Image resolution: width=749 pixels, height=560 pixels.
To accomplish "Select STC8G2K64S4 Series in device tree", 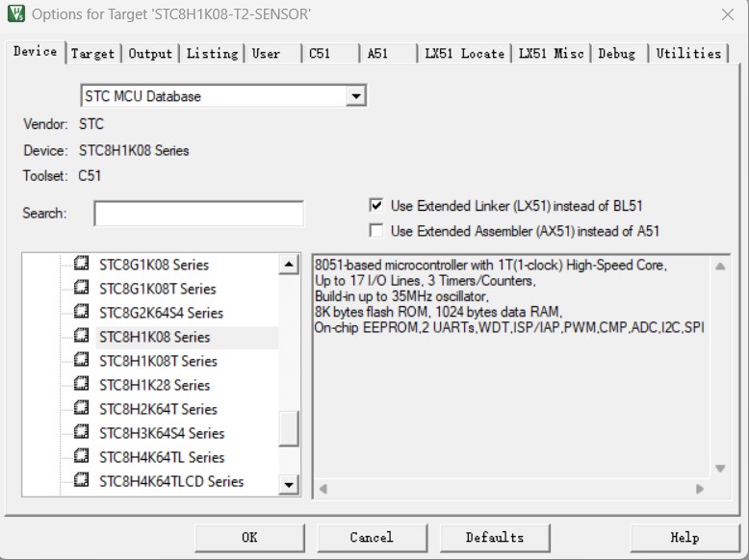I will [x=161, y=313].
